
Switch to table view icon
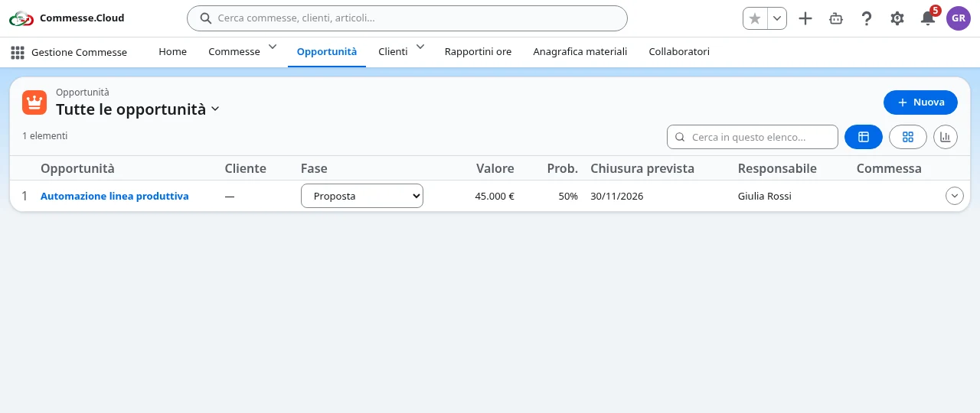coord(864,137)
